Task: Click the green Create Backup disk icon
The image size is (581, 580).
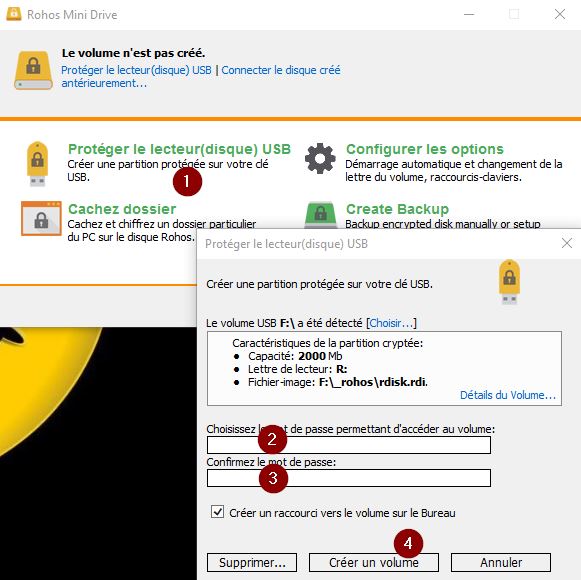Action: click(321, 215)
